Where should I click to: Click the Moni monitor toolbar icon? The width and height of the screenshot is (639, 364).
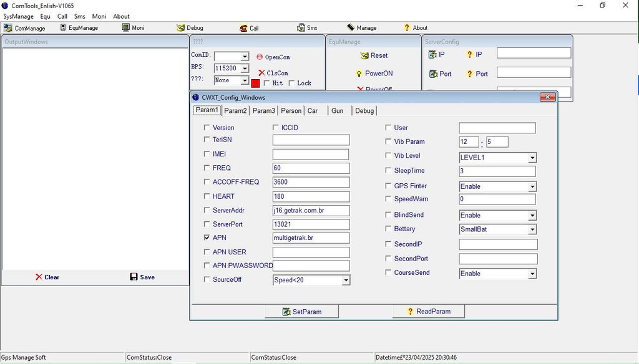pos(125,28)
